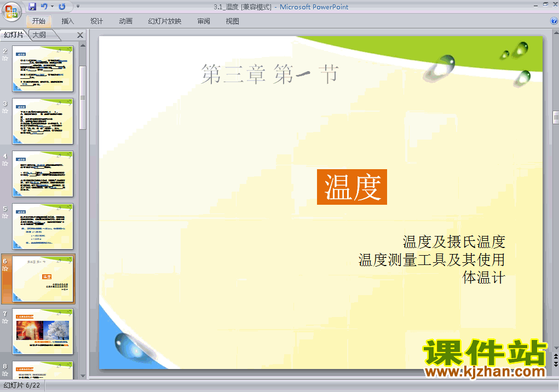Image resolution: width=559 pixels, height=392 pixels.
Task: Switch to the 动画 ribbon tab
Action: 125,21
